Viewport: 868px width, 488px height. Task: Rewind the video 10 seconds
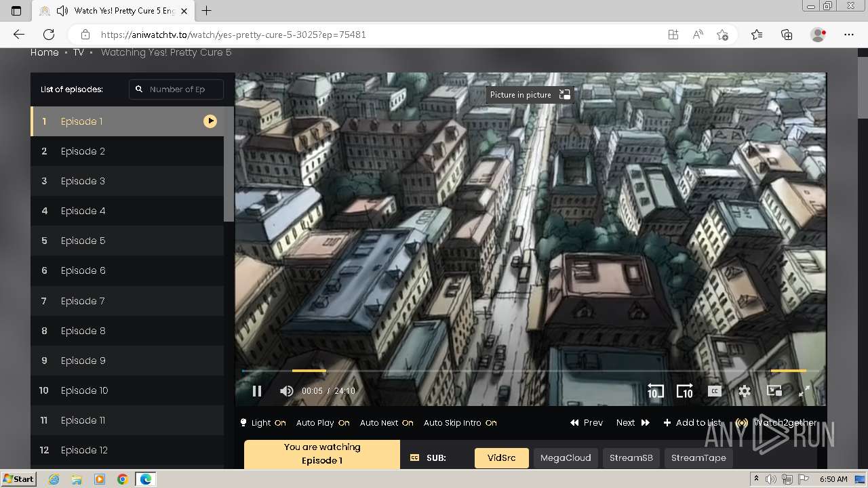pos(655,391)
